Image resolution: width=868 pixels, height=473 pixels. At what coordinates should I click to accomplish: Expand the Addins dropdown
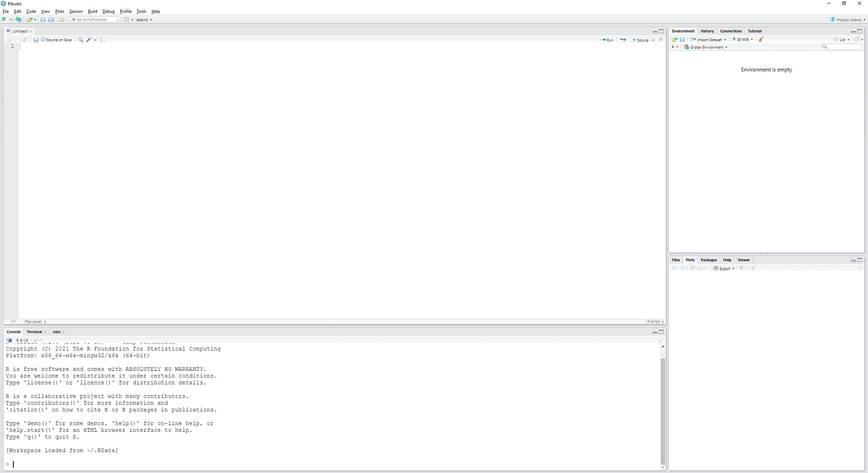pos(143,20)
